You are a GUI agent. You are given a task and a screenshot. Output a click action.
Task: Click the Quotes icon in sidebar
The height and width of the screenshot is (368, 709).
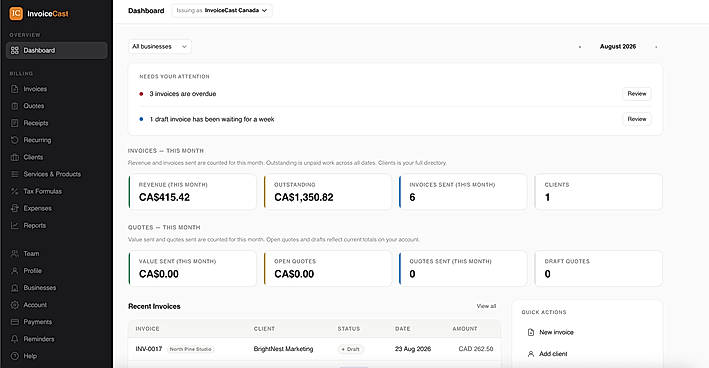14,106
